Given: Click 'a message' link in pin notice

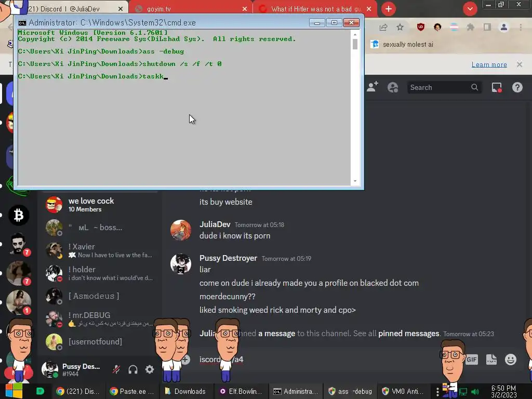Looking at the screenshot, I should (276, 334).
